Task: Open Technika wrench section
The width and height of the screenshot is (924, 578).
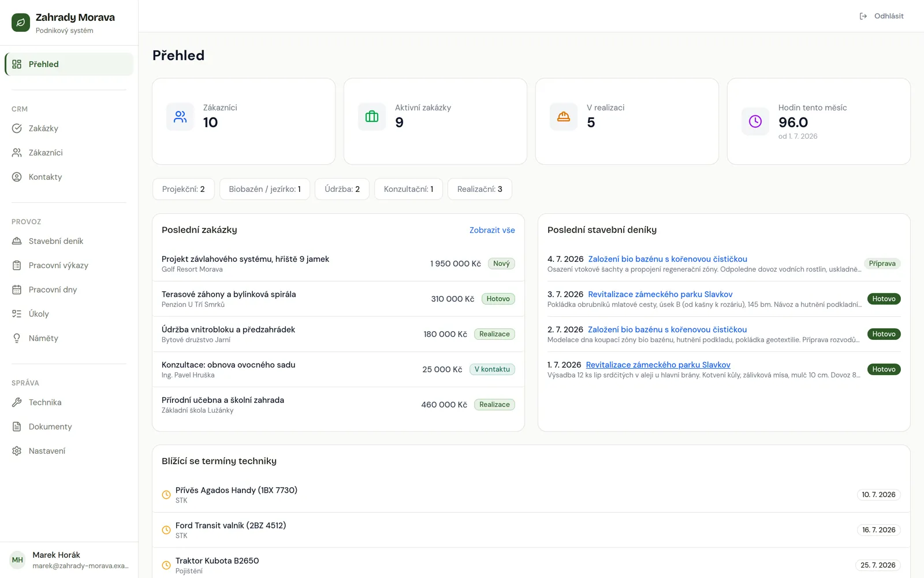Action: (x=69, y=402)
